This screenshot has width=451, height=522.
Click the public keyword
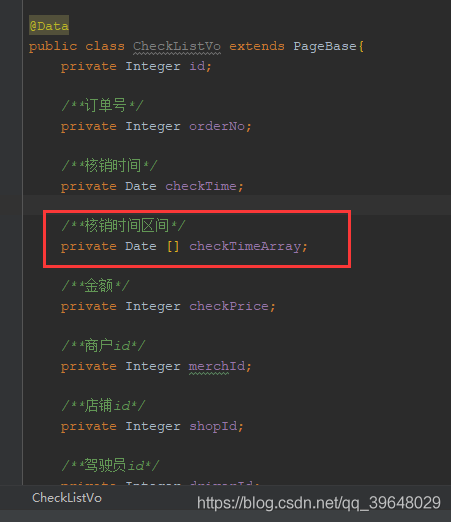point(53,46)
